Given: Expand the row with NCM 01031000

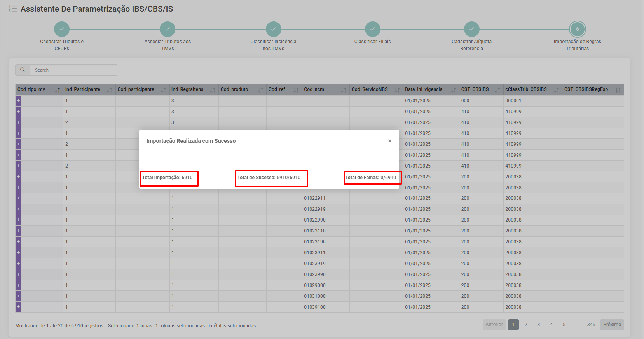Looking at the screenshot, I should [x=18, y=296].
